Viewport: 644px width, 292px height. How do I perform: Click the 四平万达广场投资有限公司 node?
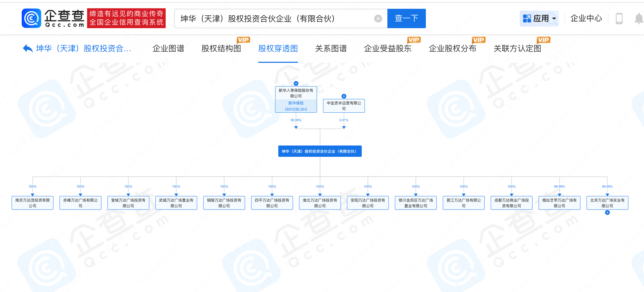(x=272, y=203)
